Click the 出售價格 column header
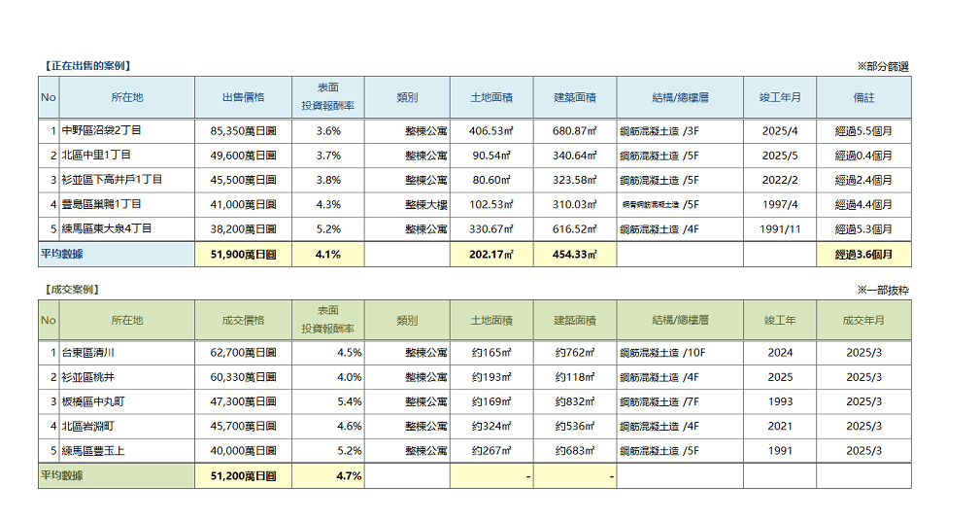 (x=243, y=97)
